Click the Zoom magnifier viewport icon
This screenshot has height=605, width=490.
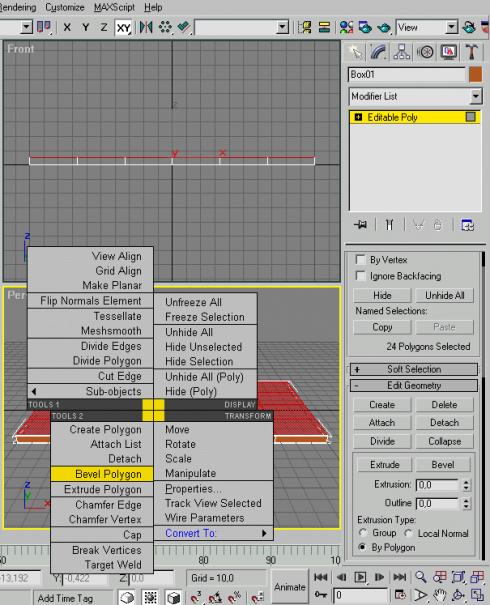421,577
